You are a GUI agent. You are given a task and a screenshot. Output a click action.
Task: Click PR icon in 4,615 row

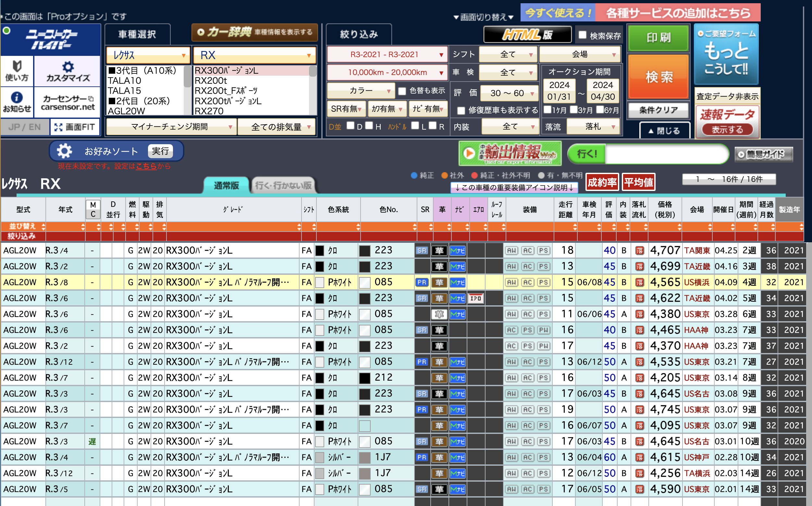coord(422,458)
